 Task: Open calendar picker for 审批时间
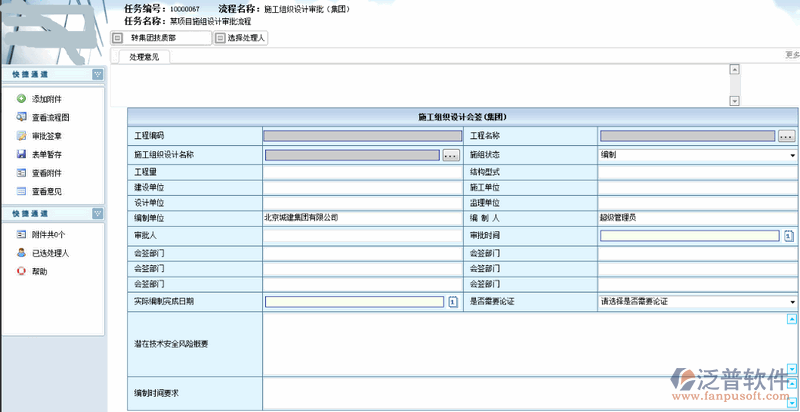tap(788, 236)
